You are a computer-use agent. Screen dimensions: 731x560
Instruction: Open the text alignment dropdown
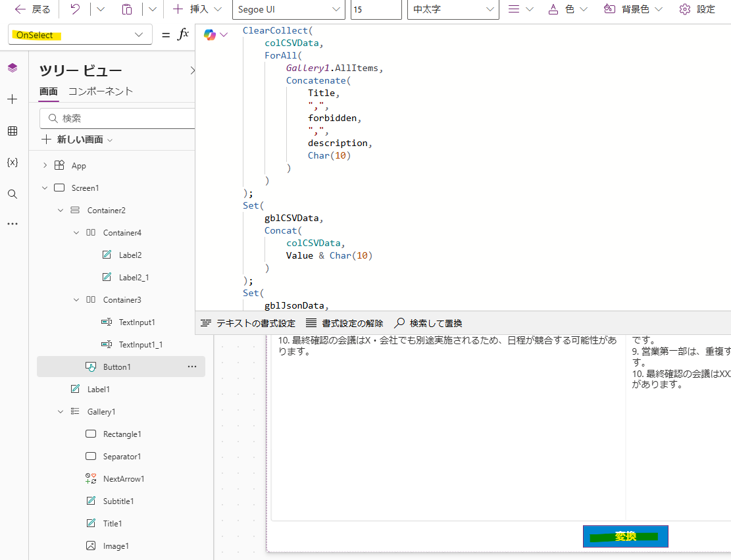click(520, 9)
